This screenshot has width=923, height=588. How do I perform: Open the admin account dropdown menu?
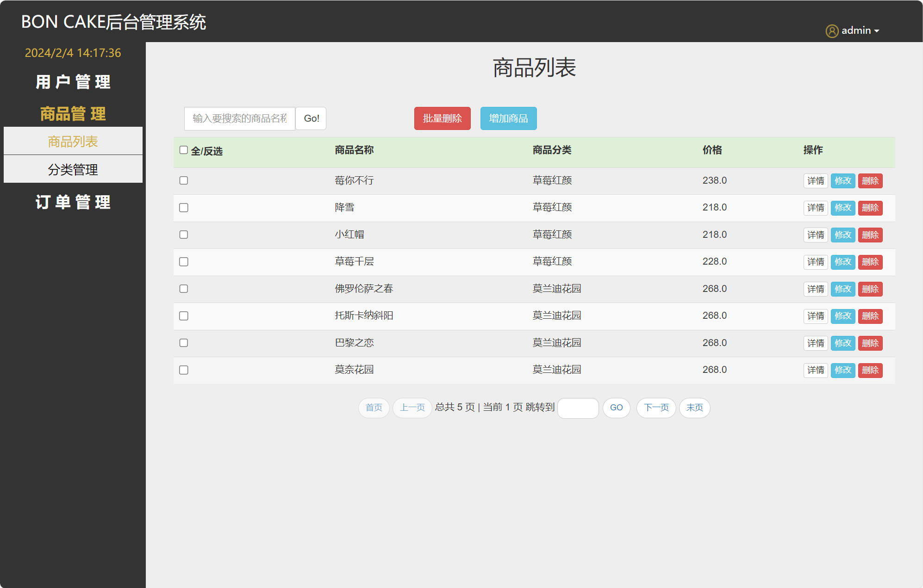pos(856,31)
